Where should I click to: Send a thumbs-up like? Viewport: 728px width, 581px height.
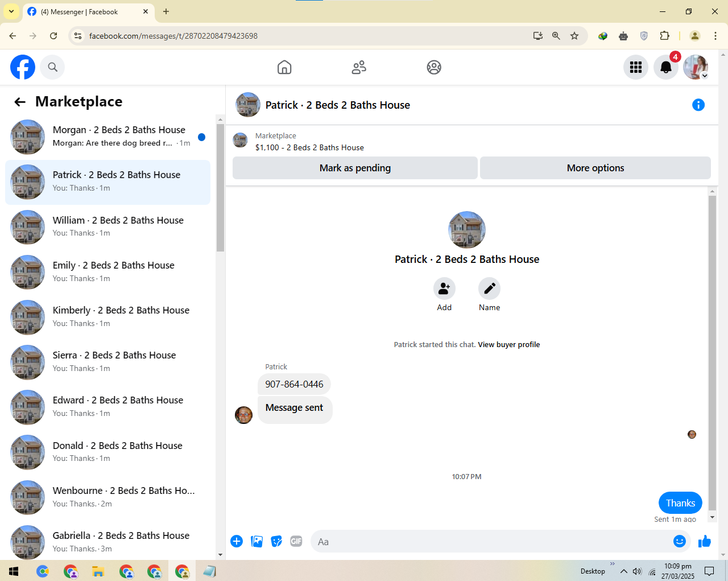coord(705,541)
